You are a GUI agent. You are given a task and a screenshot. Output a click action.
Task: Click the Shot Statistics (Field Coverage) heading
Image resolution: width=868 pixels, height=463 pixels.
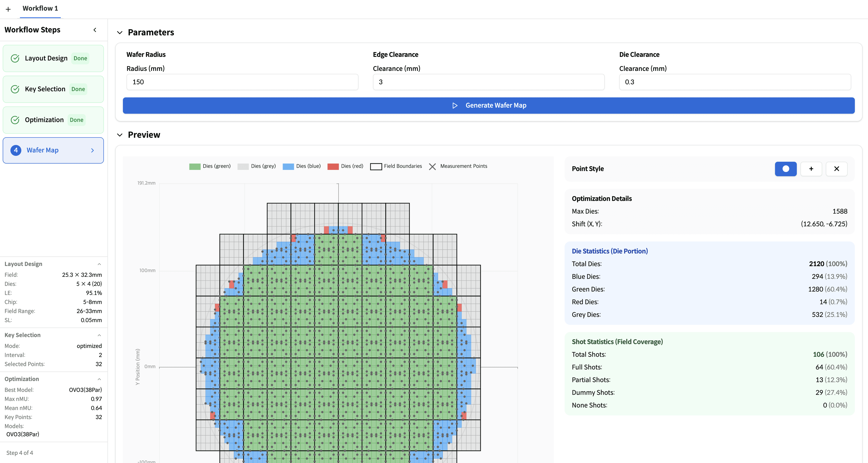[x=617, y=342]
